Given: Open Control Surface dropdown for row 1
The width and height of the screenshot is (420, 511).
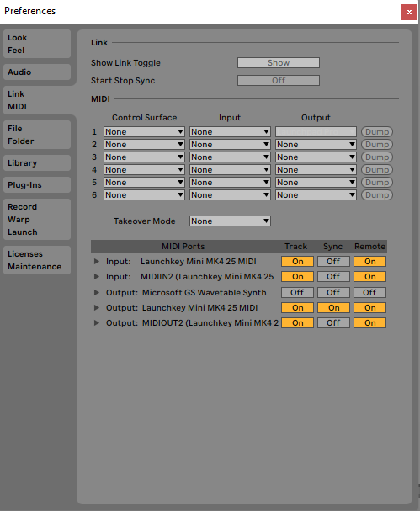Looking at the screenshot, I should tap(144, 132).
